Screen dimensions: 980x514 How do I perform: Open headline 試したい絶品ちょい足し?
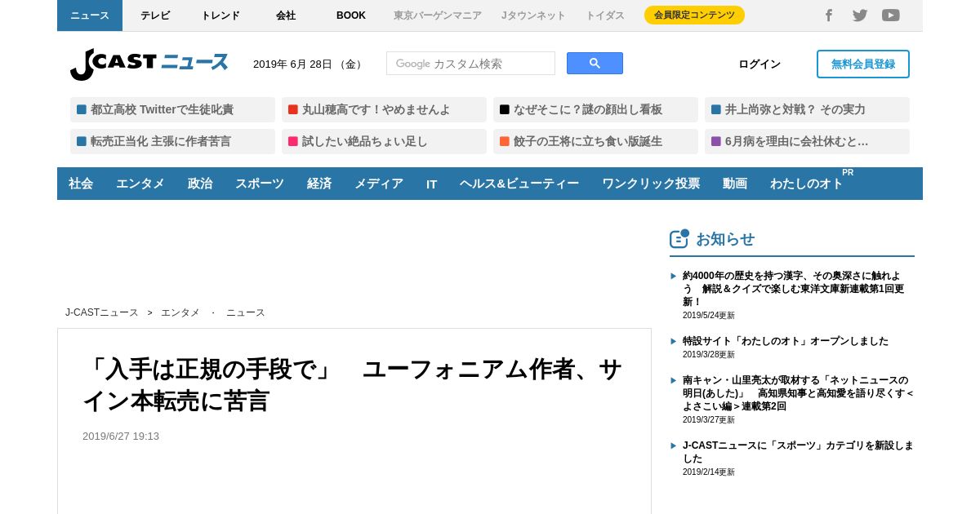pos(384,141)
